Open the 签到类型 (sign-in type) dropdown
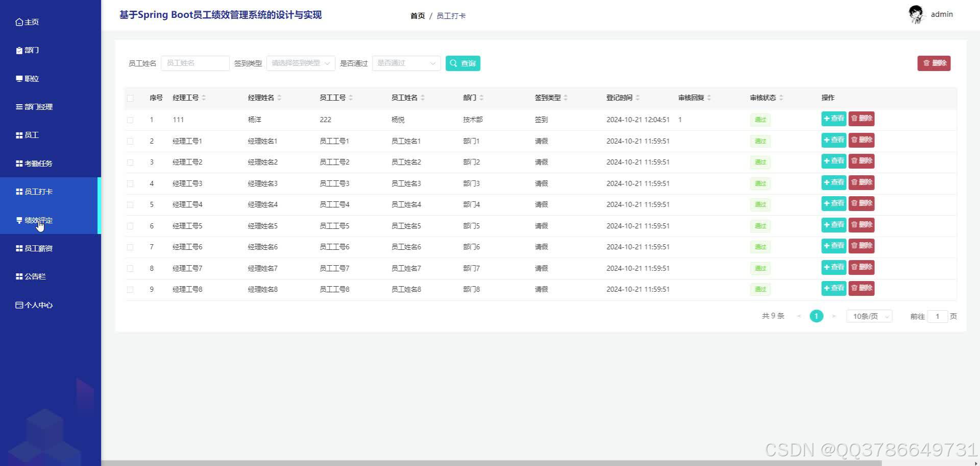This screenshot has width=980, height=466. coord(300,63)
